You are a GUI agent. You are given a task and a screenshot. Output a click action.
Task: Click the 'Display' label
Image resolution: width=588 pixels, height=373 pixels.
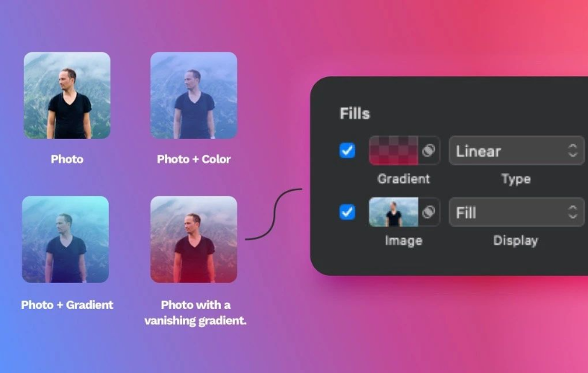coord(516,241)
